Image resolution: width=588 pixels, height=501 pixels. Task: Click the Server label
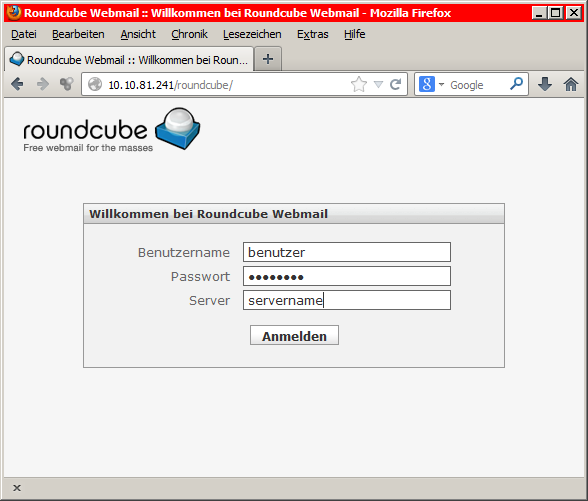pyautogui.click(x=209, y=300)
